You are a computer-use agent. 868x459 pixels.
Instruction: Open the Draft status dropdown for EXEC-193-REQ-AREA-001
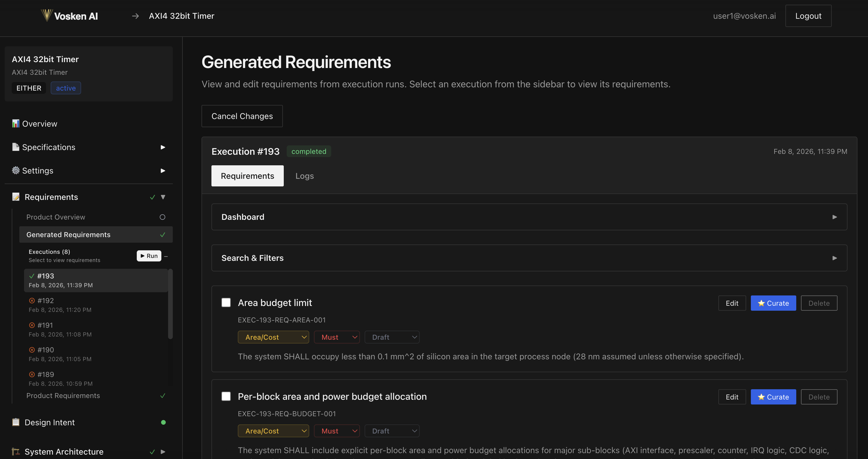pos(392,337)
